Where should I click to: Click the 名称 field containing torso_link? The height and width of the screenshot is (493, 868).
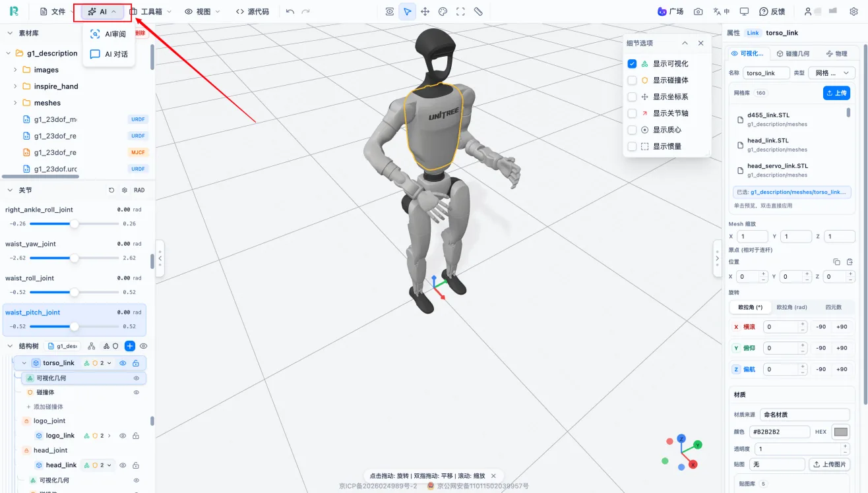[766, 73]
